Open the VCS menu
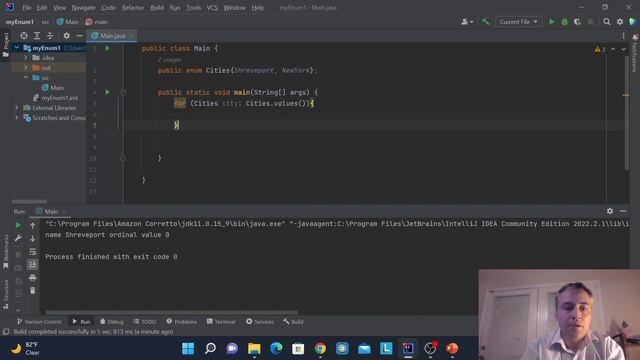This screenshot has width=640, height=360. (x=212, y=8)
